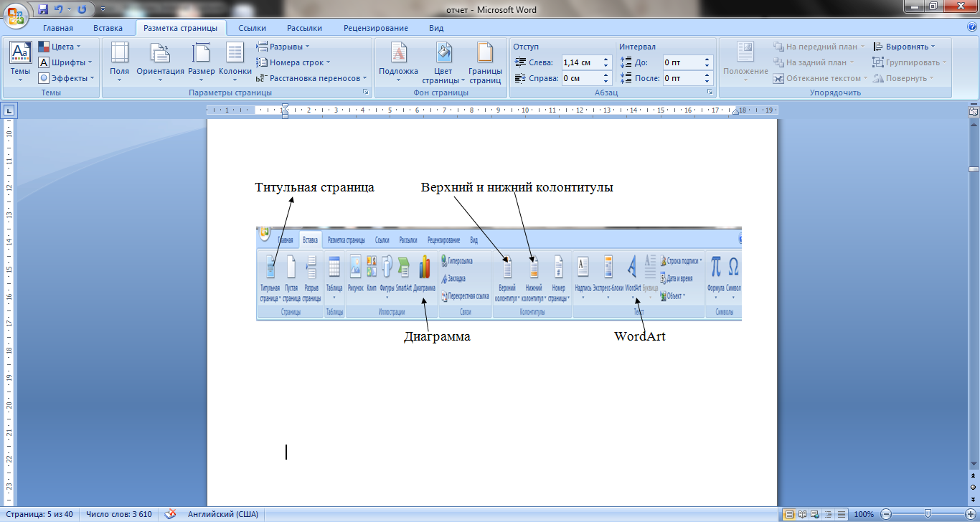Screen dimensions: 980x522
Task: Open the Расстановка переносов hyphenation dropdown
Action: pos(311,78)
